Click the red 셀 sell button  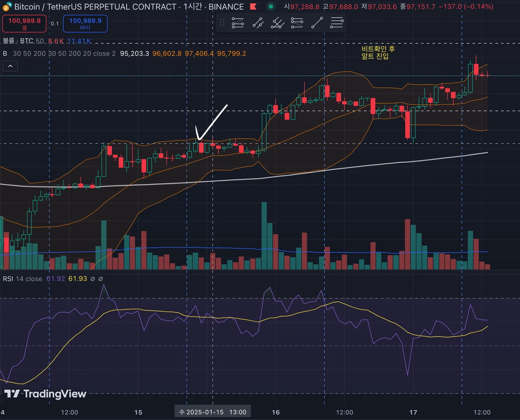[24, 23]
